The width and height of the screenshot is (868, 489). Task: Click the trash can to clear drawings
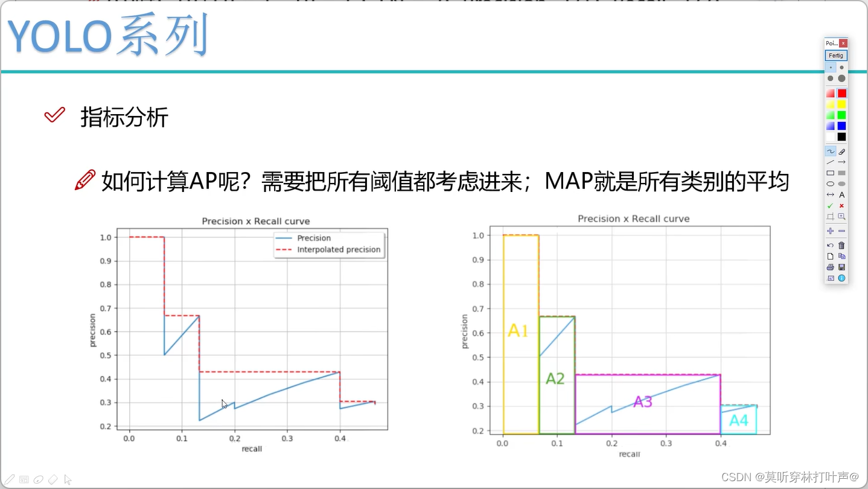pos(841,245)
